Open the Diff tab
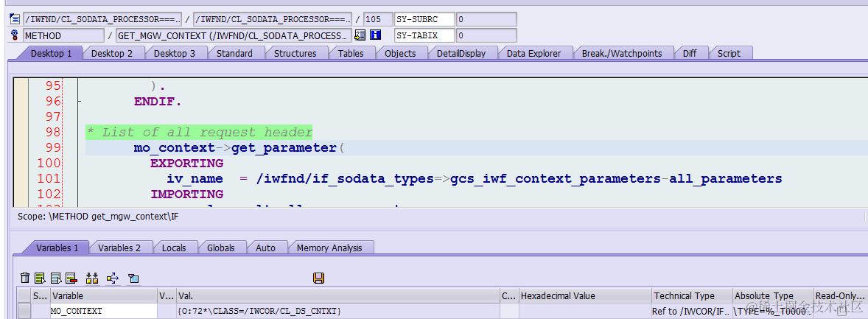This screenshot has height=319, width=868. (x=690, y=53)
